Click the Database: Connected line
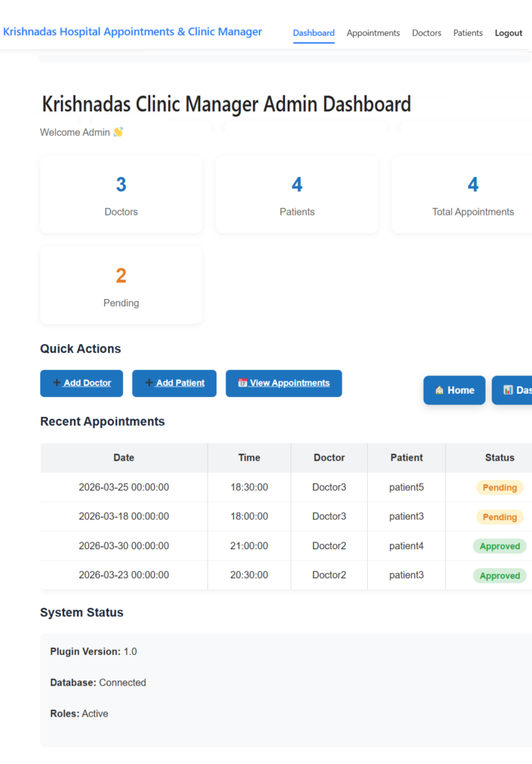Screen dimensions: 532x764 [x=98, y=683]
